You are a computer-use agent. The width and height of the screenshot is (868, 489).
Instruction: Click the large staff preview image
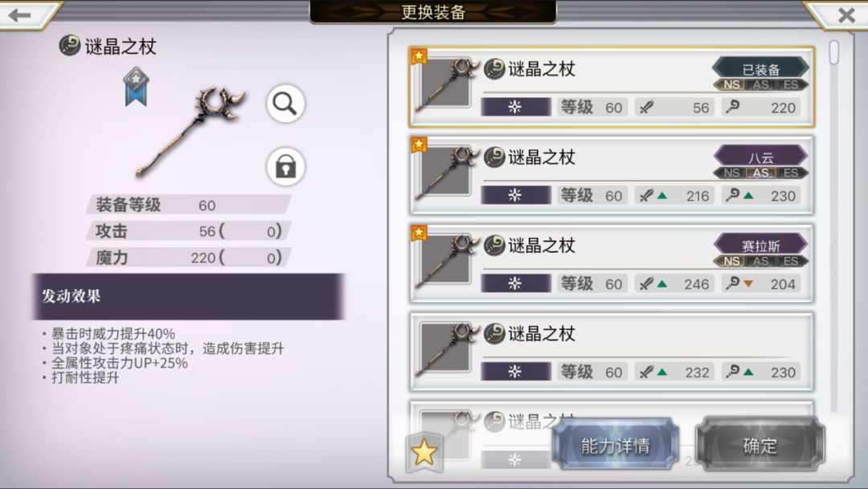tap(191, 132)
